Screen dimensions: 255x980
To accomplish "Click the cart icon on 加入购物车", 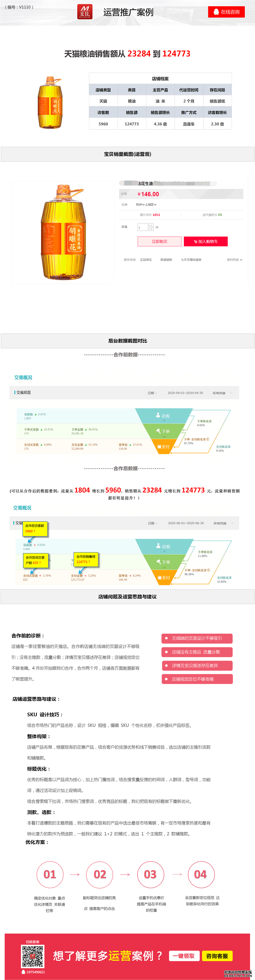I will (195, 242).
